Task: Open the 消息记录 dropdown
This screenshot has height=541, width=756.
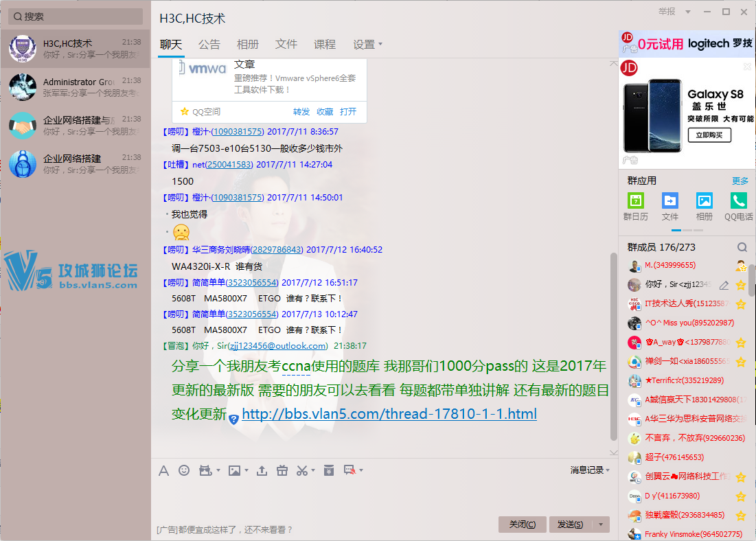Action: point(590,470)
